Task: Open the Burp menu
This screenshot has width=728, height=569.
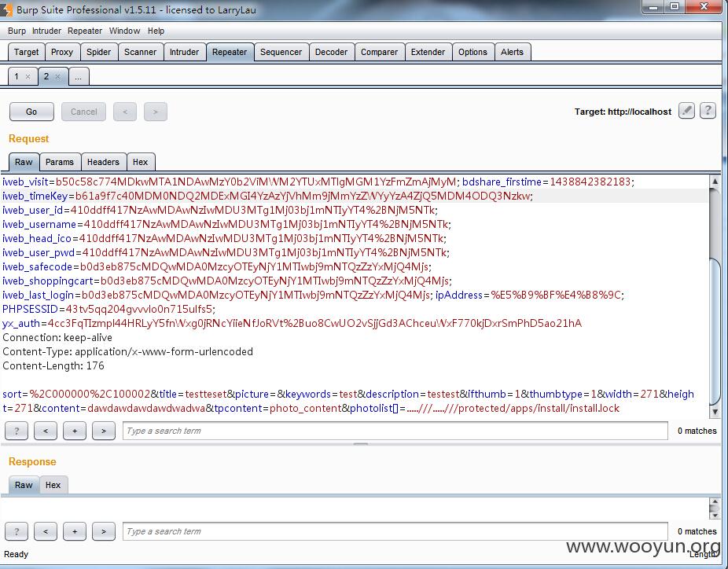Action: (x=17, y=31)
